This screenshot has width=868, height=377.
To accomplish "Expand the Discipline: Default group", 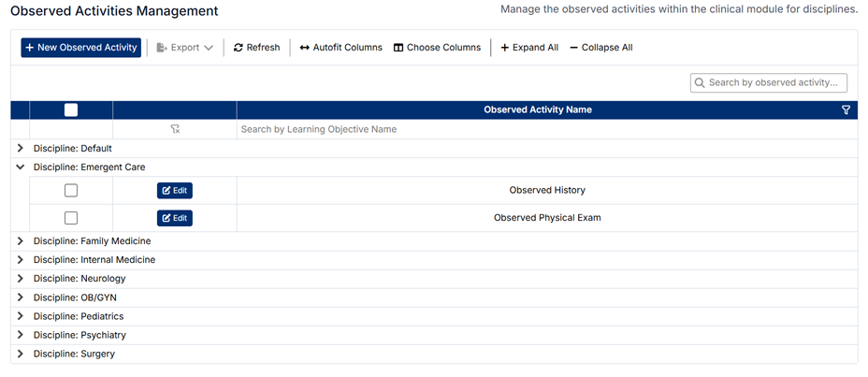I will pyautogui.click(x=21, y=149).
